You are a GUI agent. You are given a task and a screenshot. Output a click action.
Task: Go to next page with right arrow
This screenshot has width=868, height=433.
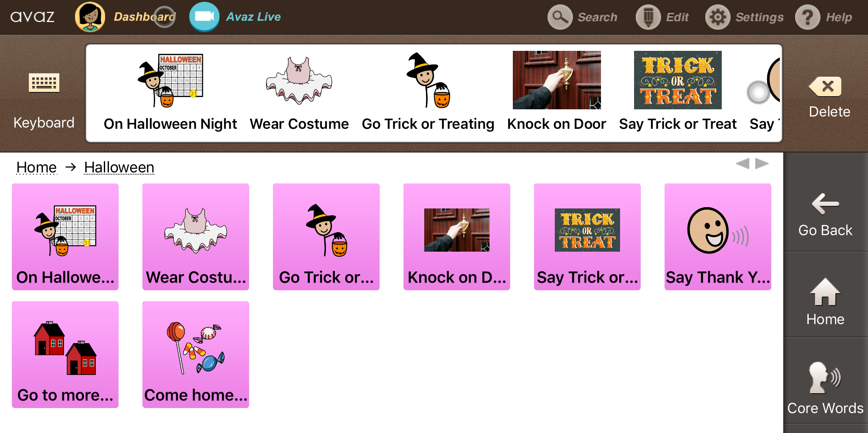(x=762, y=164)
